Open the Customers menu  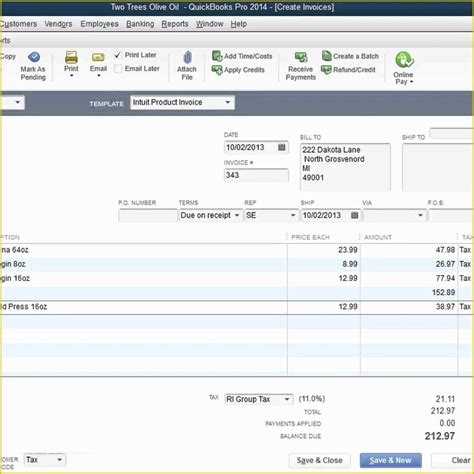[x=19, y=24]
